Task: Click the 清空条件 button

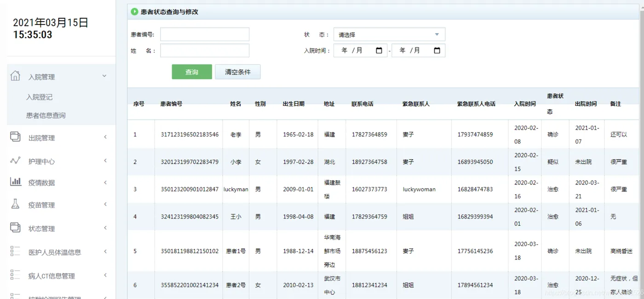Action: click(238, 72)
